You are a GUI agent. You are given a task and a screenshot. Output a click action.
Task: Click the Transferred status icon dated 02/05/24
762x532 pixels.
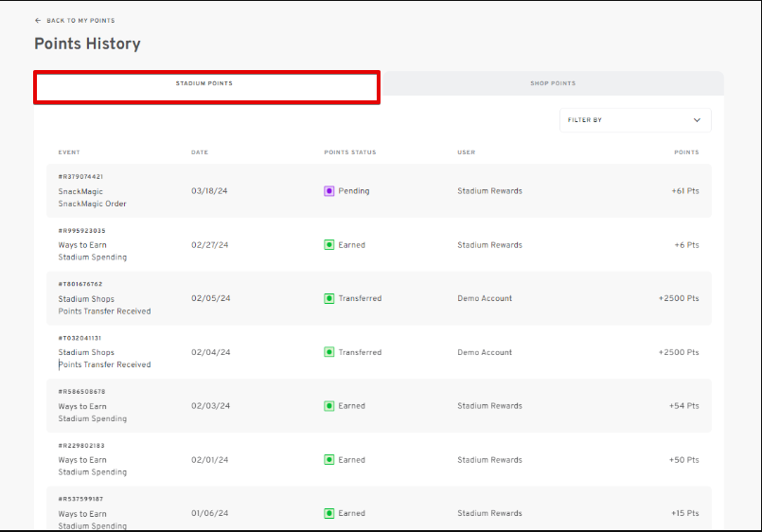coord(329,298)
